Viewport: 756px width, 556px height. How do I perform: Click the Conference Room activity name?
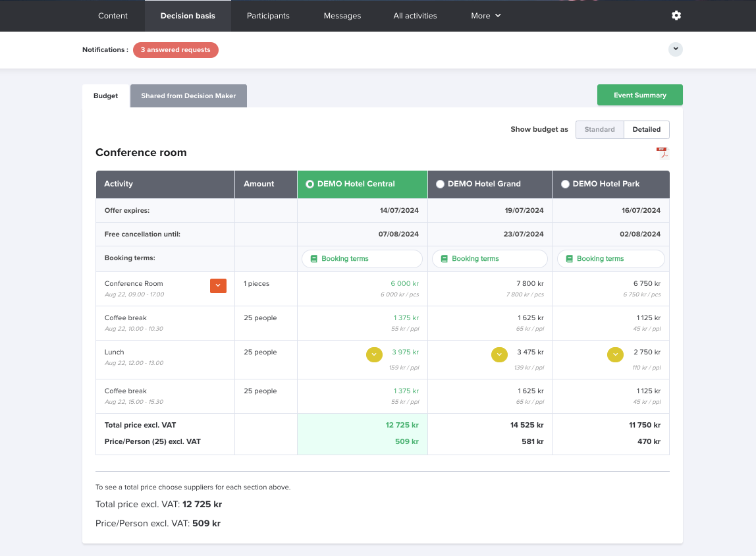click(x=134, y=284)
